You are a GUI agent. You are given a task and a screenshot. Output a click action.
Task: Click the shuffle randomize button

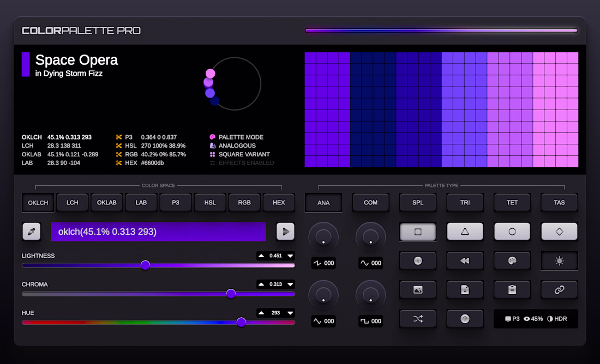click(x=418, y=319)
